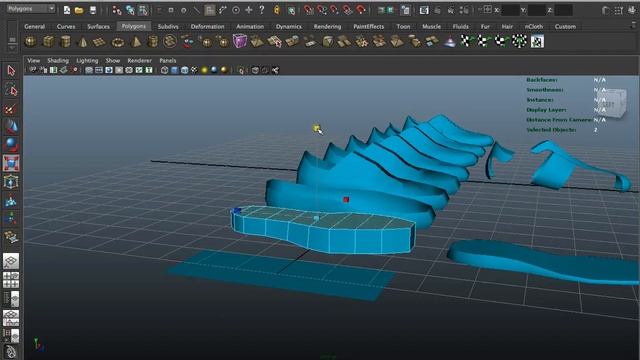Image resolution: width=640 pixels, height=360 pixels.
Task: Choose the Paint Selection tool
Action: pyautogui.click(x=11, y=109)
